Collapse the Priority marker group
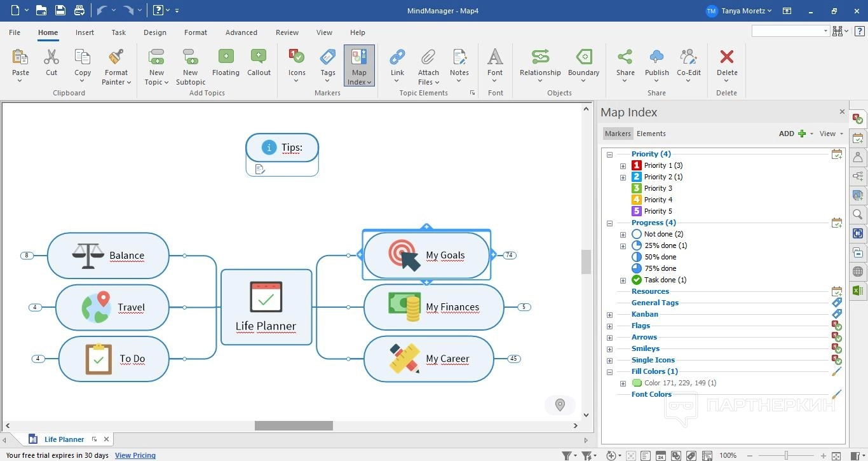This screenshot has width=868, height=461. [x=609, y=155]
